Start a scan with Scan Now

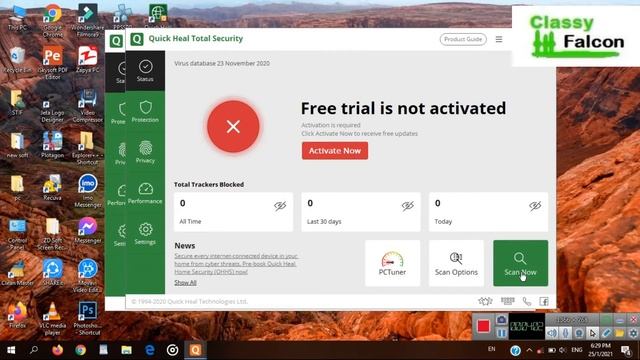(x=520, y=263)
